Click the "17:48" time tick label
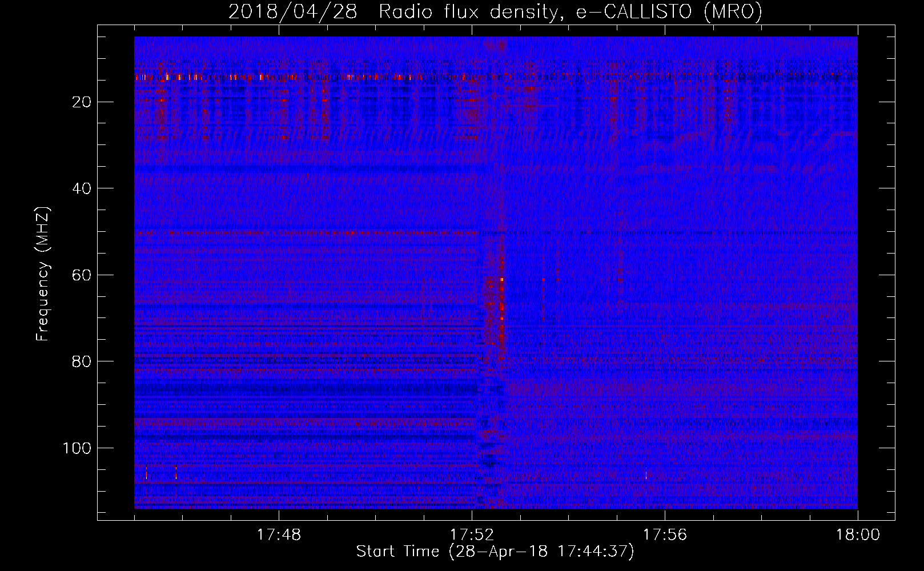Image resolution: width=924 pixels, height=571 pixels. click(x=279, y=535)
